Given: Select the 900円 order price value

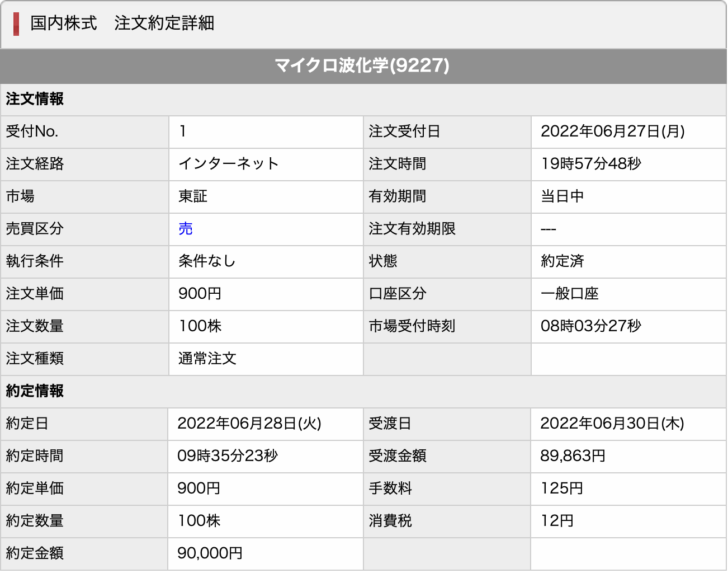Looking at the screenshot, I should (200, 294).
